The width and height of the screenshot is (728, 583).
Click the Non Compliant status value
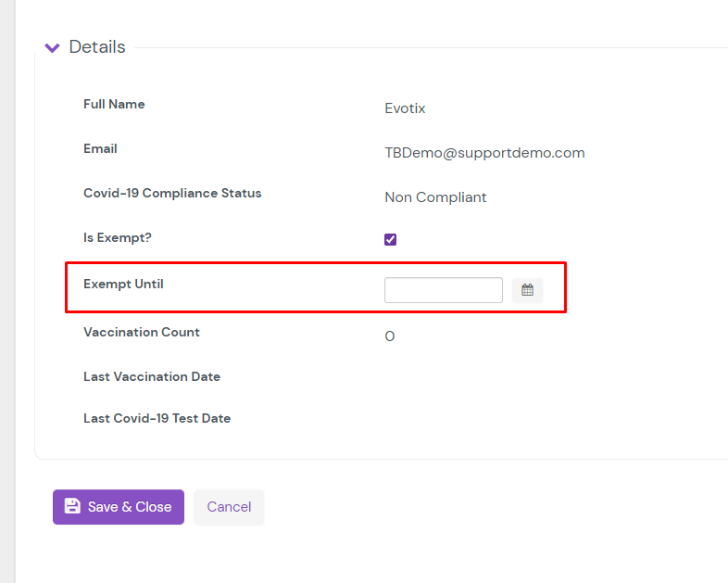(435, 197)
